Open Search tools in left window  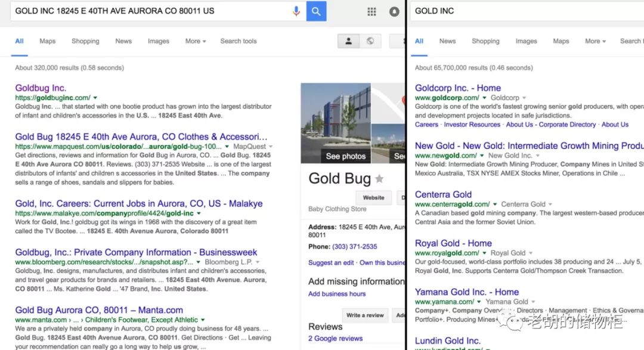coord(239,41)
